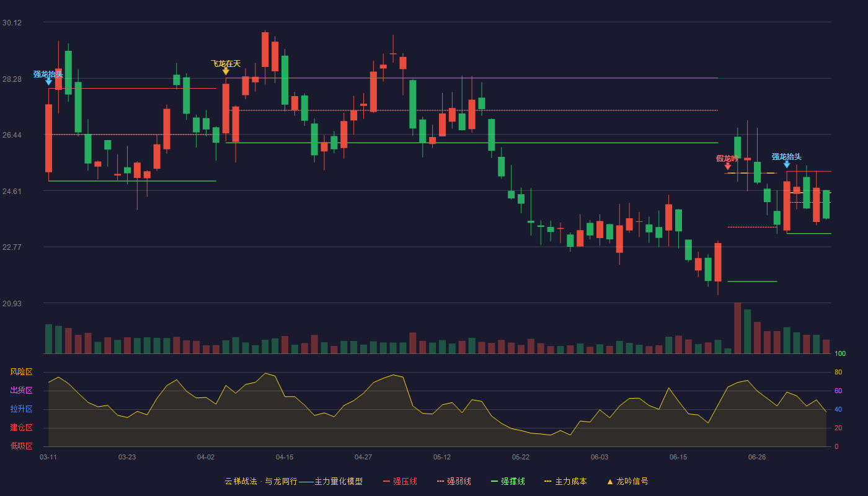Select the 拉升区 zone label
Image resolution: width=868 pixels, height=496 pixels.
21,409
